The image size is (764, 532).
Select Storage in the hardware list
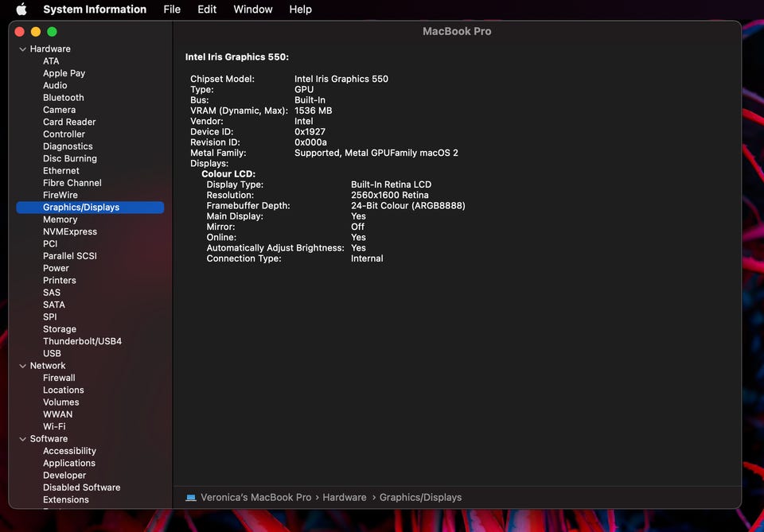60,329
